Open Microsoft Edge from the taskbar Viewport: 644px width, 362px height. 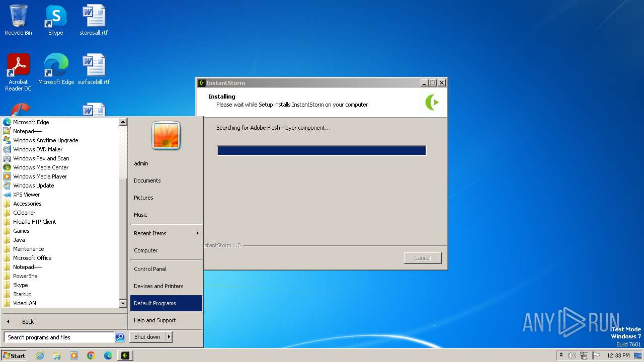tap(108, 355)
